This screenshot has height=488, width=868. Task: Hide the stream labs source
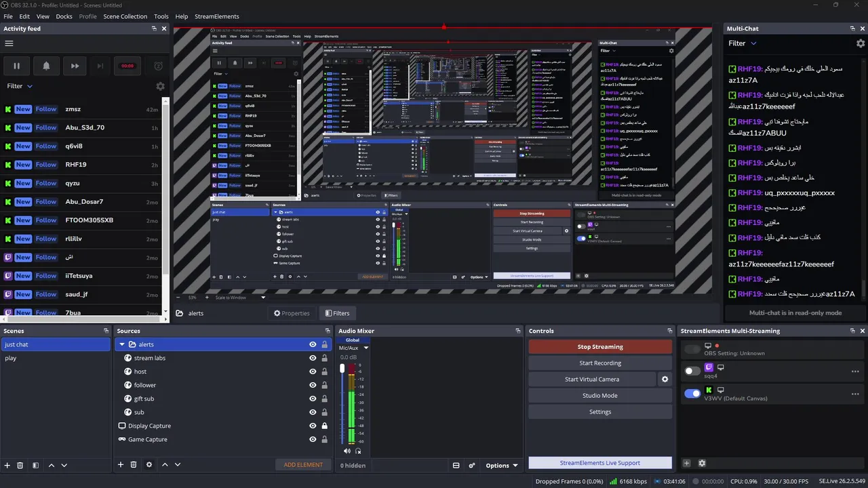click(x=313, y=358)
